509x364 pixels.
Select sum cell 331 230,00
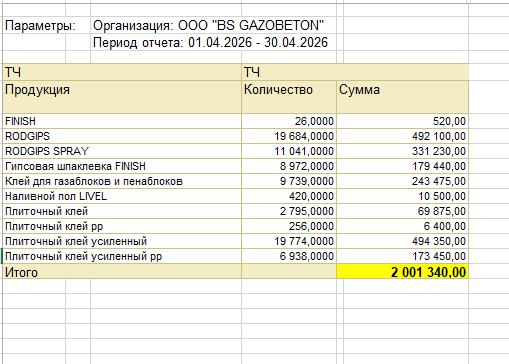click(x=402, y=151)
